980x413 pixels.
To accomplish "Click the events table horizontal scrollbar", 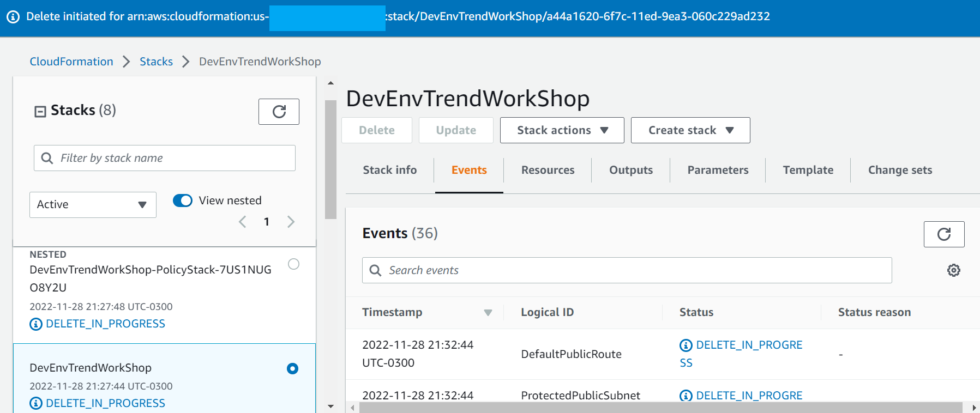I will [x=660, y=408].
